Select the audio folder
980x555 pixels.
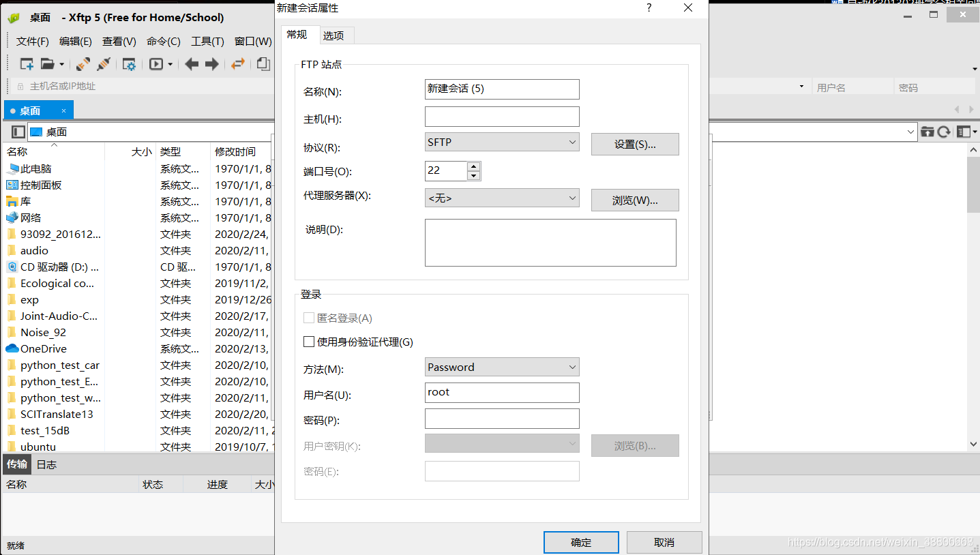point(34,250)
